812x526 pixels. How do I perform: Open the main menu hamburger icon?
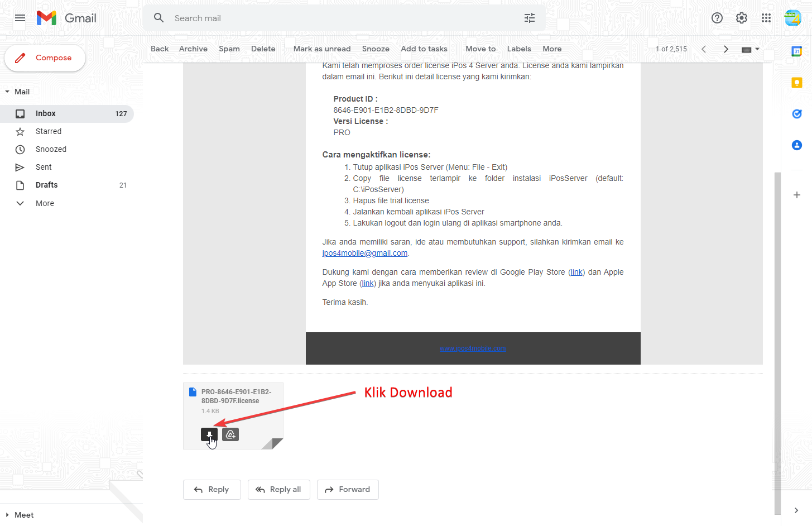[20, 18]
